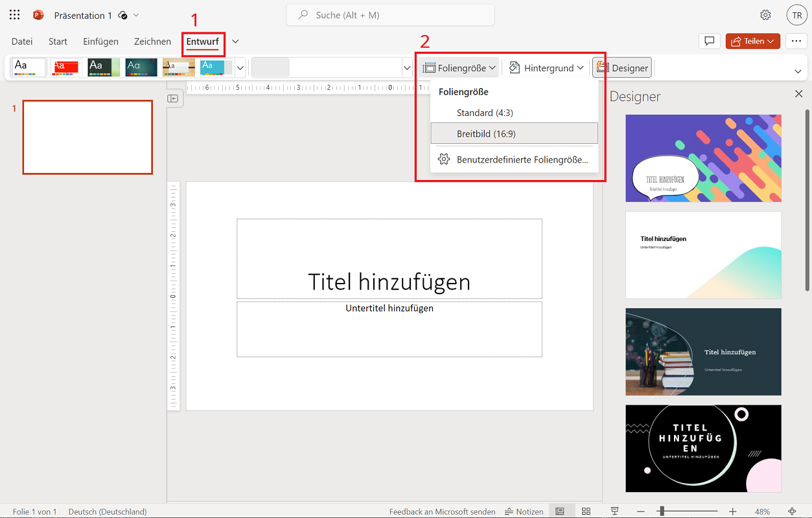Apply the white Office theme thumbnail
The width and height of the screenshot is (812, 518).
click(29, 67)
